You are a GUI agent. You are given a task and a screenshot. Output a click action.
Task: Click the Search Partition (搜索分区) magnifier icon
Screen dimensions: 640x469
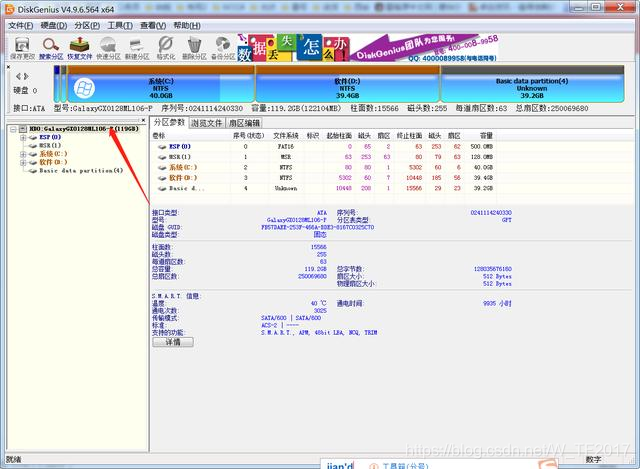tap(51, 48)
